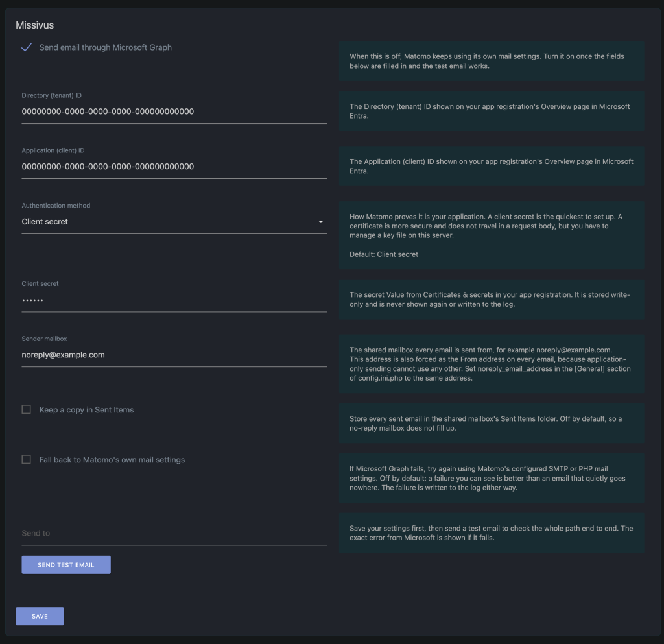Click the Sent Items help description
The height and width of the screenshot is (644, 664).
[492, 423]
